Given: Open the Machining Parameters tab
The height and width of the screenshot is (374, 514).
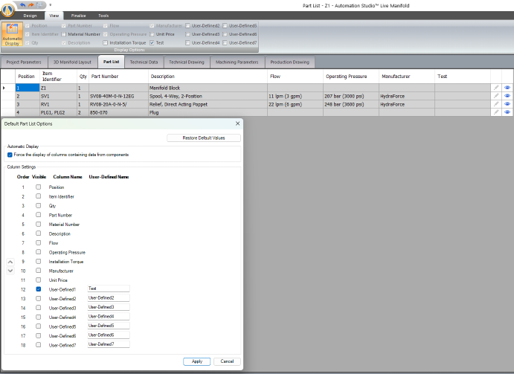Looking at the screenshot, I should click(x=237, y=62).
